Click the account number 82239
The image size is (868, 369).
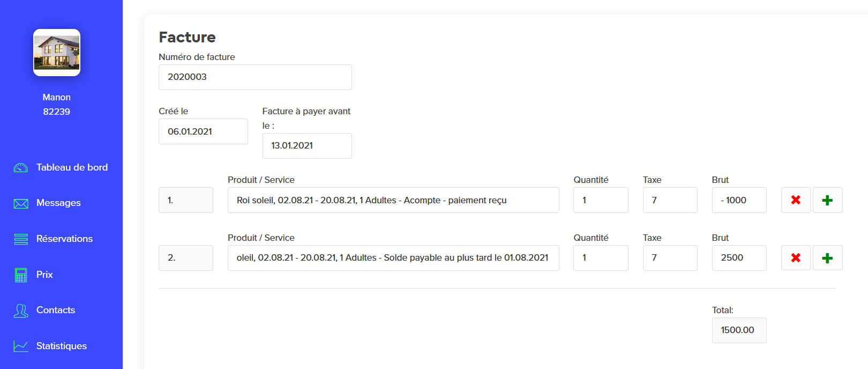pyautogui.click(x=57, y=112)
